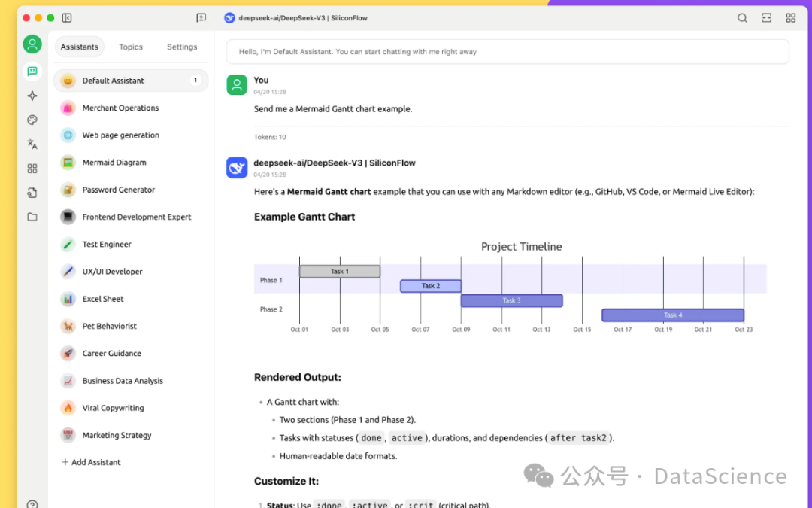Click the Add Assistant button
This screenshot has height=508, width=812.
tap(91, 462)
